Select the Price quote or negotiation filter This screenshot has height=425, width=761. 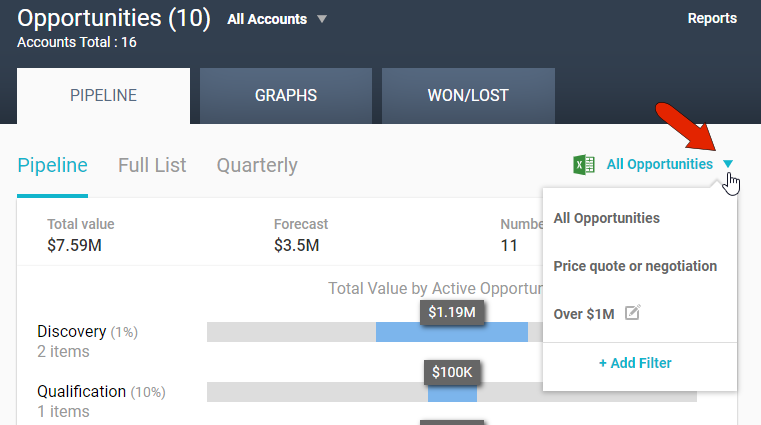click(x=635, y=266)
